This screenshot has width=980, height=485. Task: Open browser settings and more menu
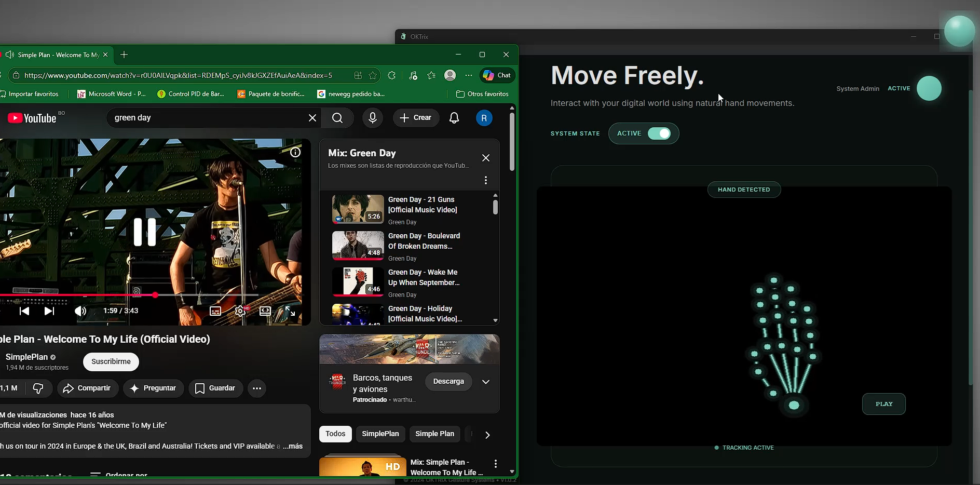coord(469,75)
